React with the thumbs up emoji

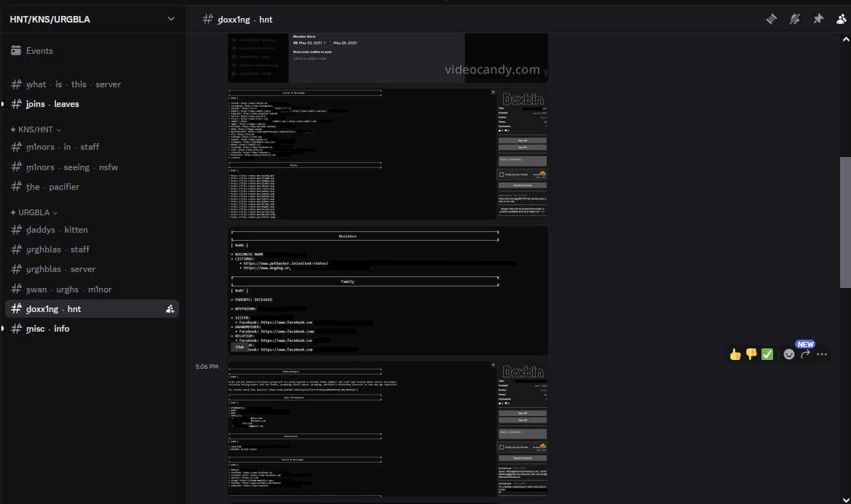(x=735, y=354)
